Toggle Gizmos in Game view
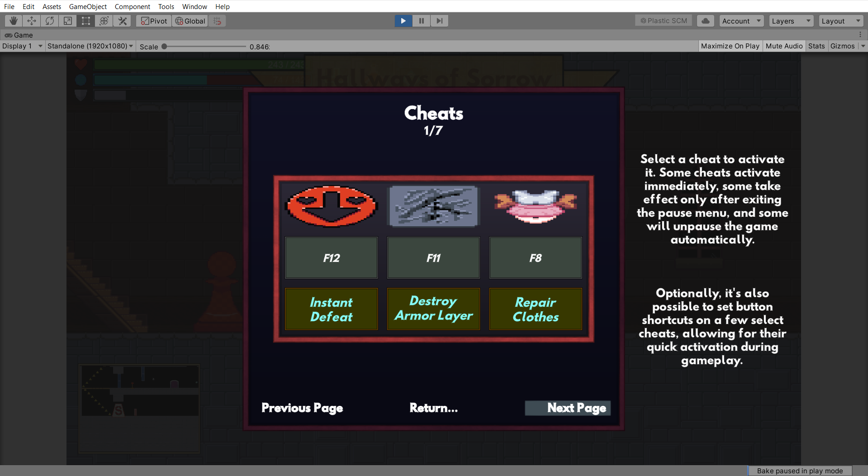Screen dimensions: 868x476 (843, 46)
